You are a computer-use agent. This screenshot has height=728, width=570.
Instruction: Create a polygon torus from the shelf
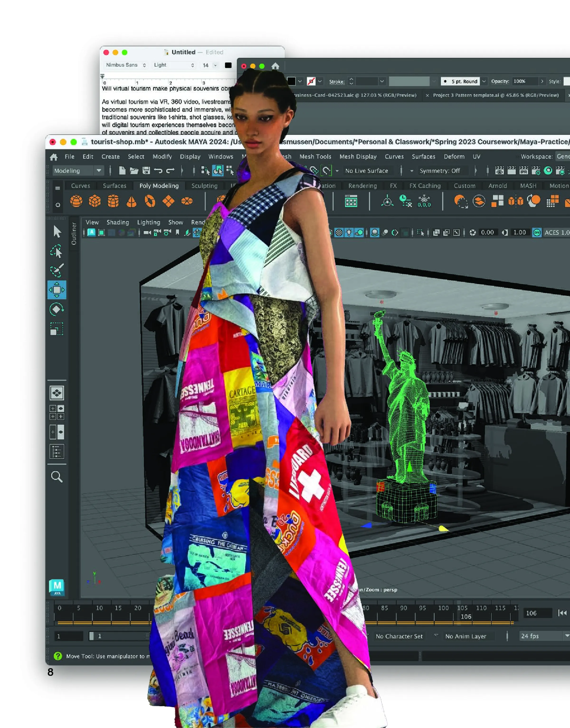pyautogui.click(x=150, y=201)
